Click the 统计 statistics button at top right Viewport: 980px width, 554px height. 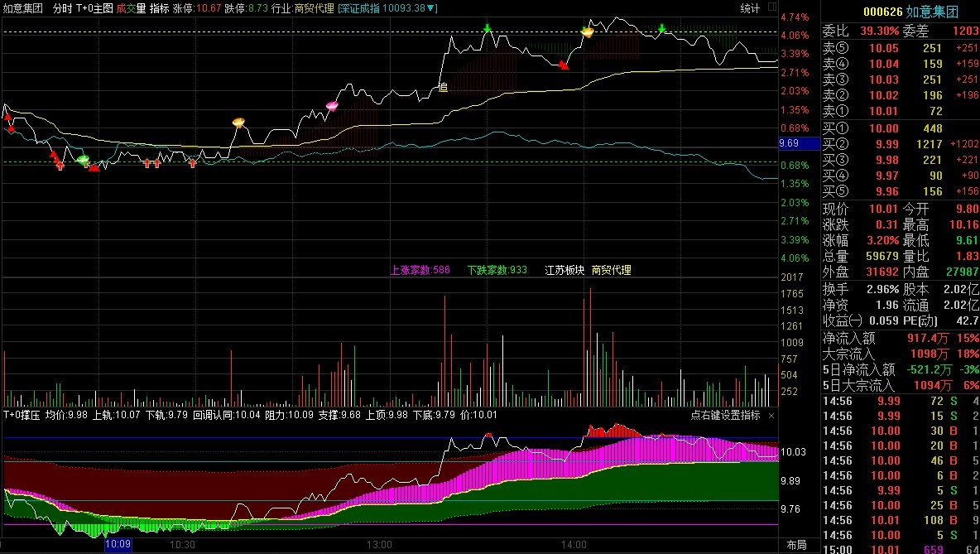pos(750,8)
